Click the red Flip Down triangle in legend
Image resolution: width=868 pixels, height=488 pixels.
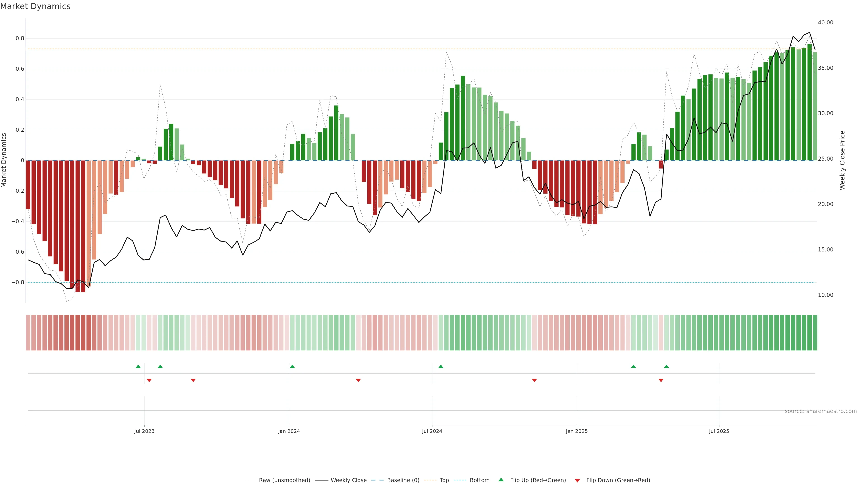click(x=577, y=481)
